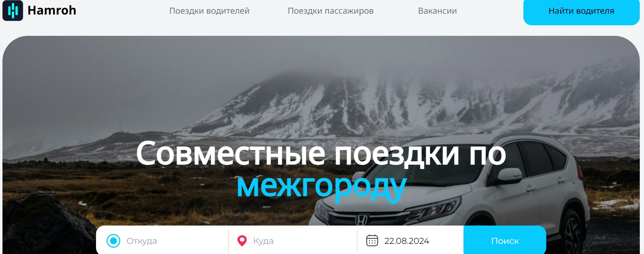This screenshot has width=644, height=254.
Task: Click the heading Совместные поездки по
Action: coord(321,154)
